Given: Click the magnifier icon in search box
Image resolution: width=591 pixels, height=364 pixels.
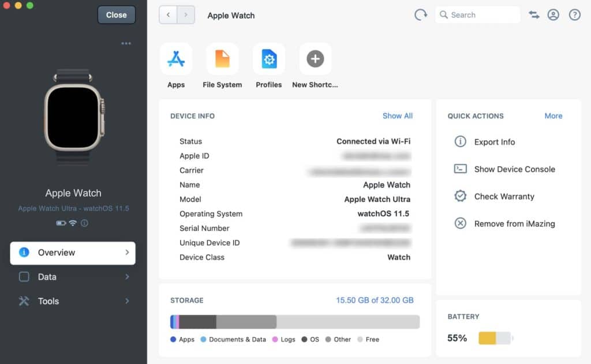Looking at the screenshot, I should [444, 14].
